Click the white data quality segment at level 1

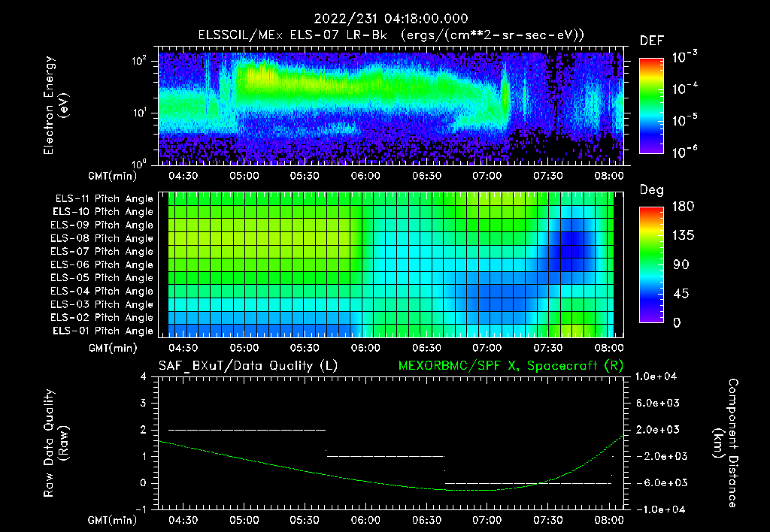click(x=386, y=456)
